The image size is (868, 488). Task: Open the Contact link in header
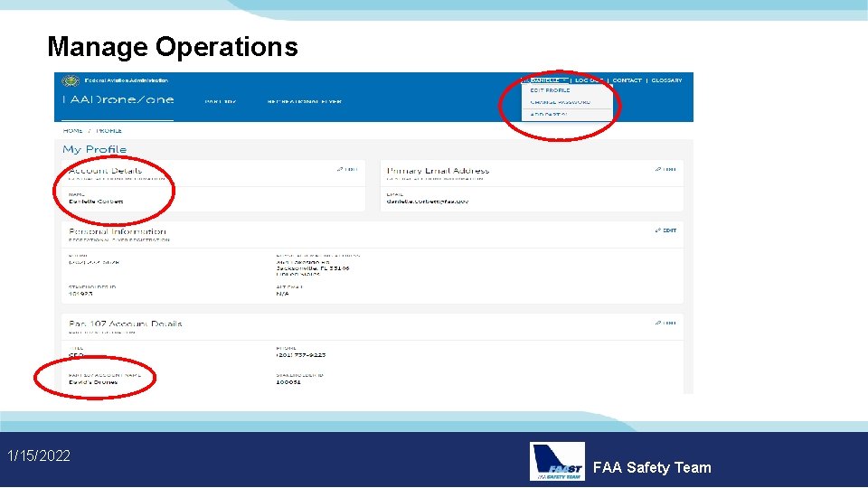pos(627,80)
